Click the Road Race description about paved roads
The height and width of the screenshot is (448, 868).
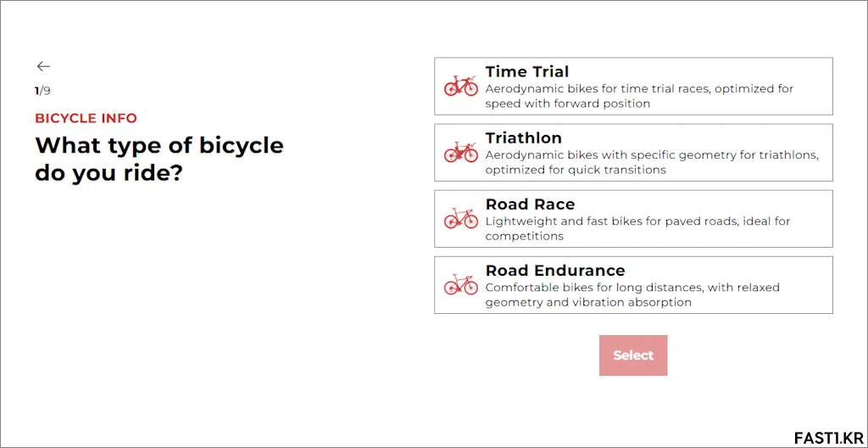click(x=637, y=228)
